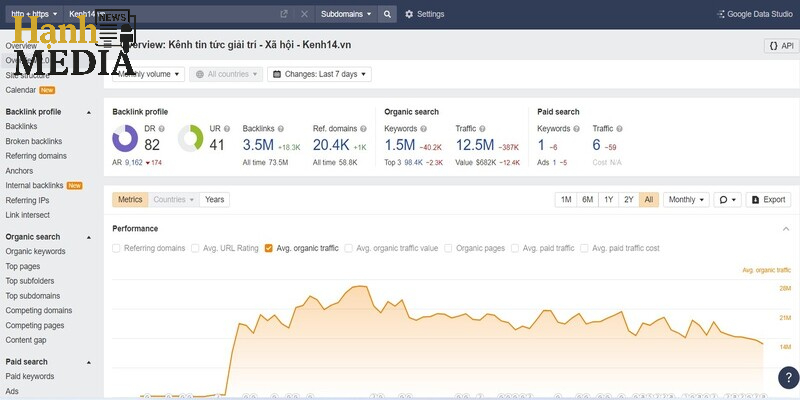Open Referring domains in sidebar
This screenshot has width=800, height=400.
[x=36, y=156]
